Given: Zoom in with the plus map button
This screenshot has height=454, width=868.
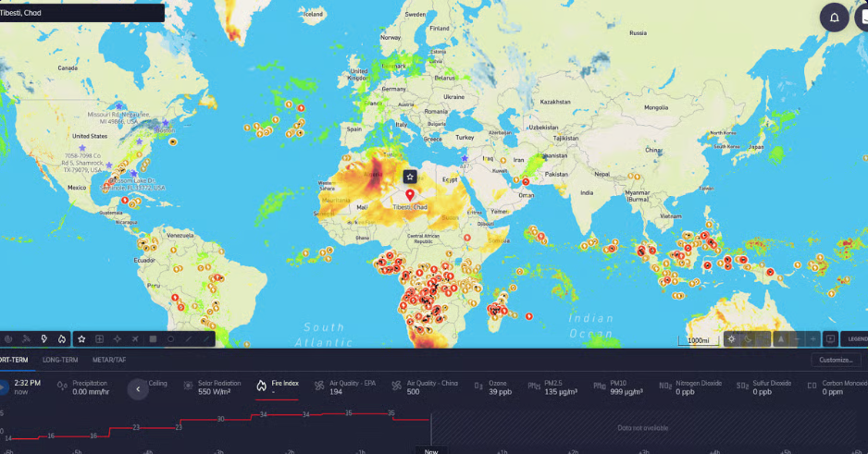Looking at the screenshot, I should 812,339.
